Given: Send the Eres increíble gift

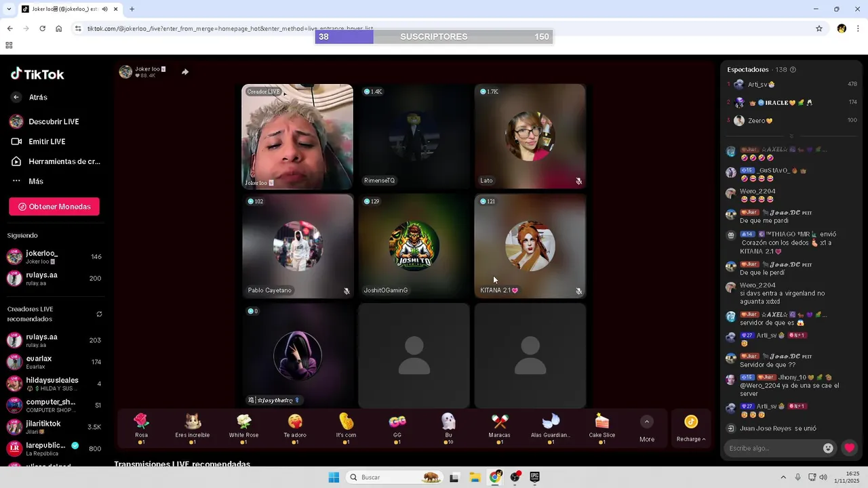Looking at the screenshot, I should pyautogui.click(x=193, y=428).
